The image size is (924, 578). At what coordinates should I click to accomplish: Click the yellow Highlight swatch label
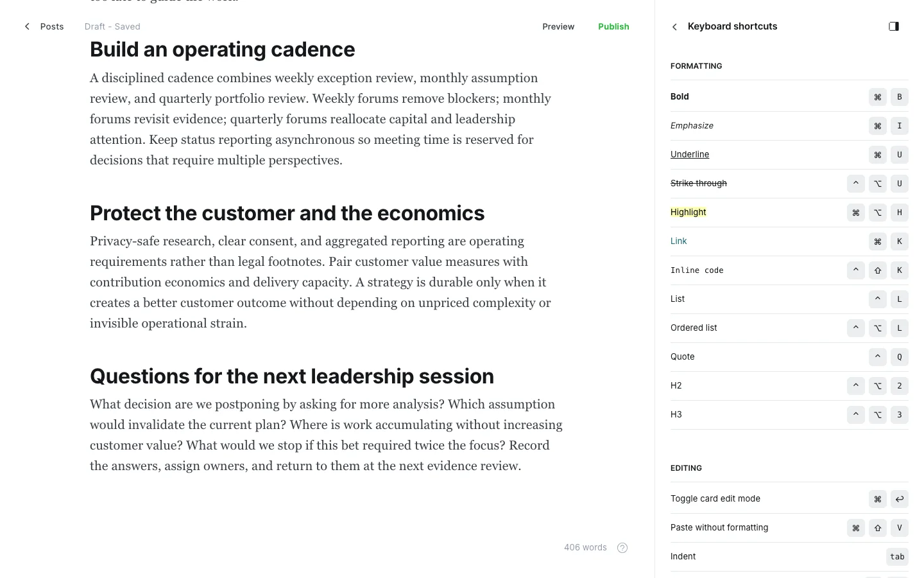[x=689, y=212]
